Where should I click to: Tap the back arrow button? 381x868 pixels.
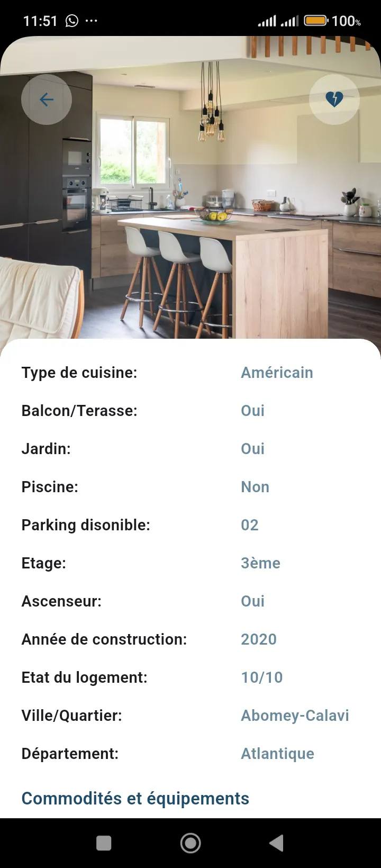click(x=47, y=100)
